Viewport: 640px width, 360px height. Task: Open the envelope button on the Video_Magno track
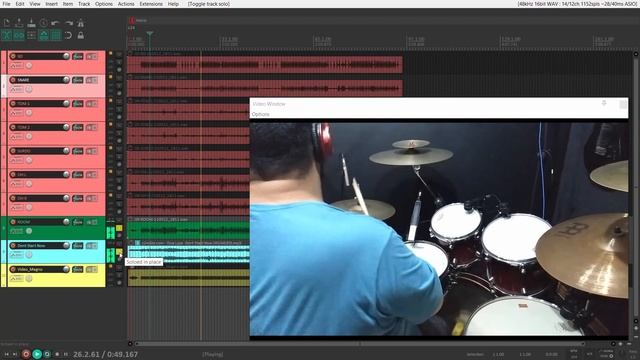[x=17, y=278]
